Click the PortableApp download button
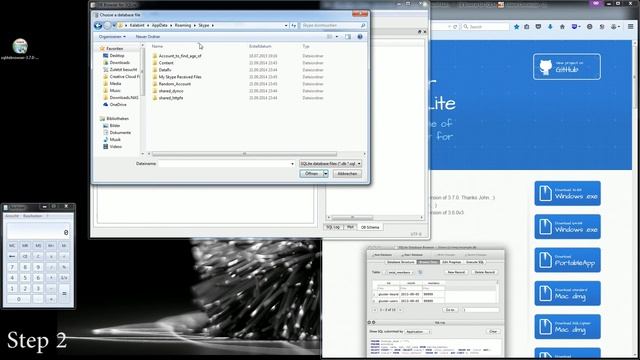Screen dimensions: 640x360 [567, 260]
